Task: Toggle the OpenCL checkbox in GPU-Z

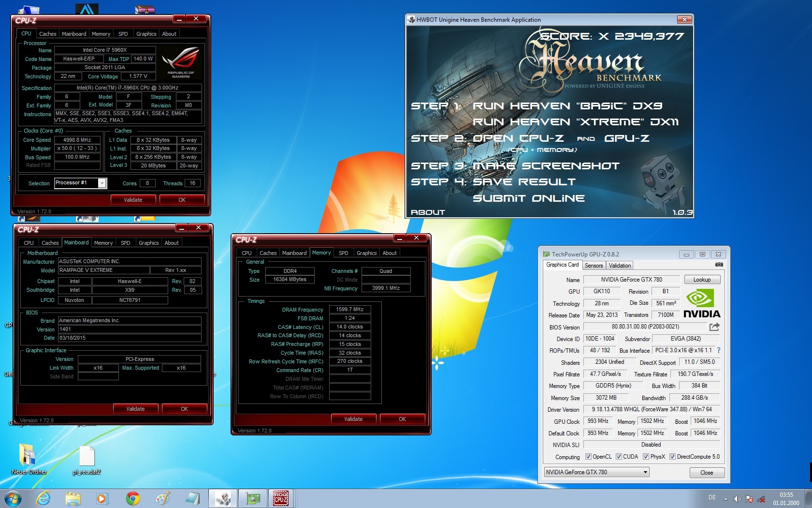Action: pos(588,457)
